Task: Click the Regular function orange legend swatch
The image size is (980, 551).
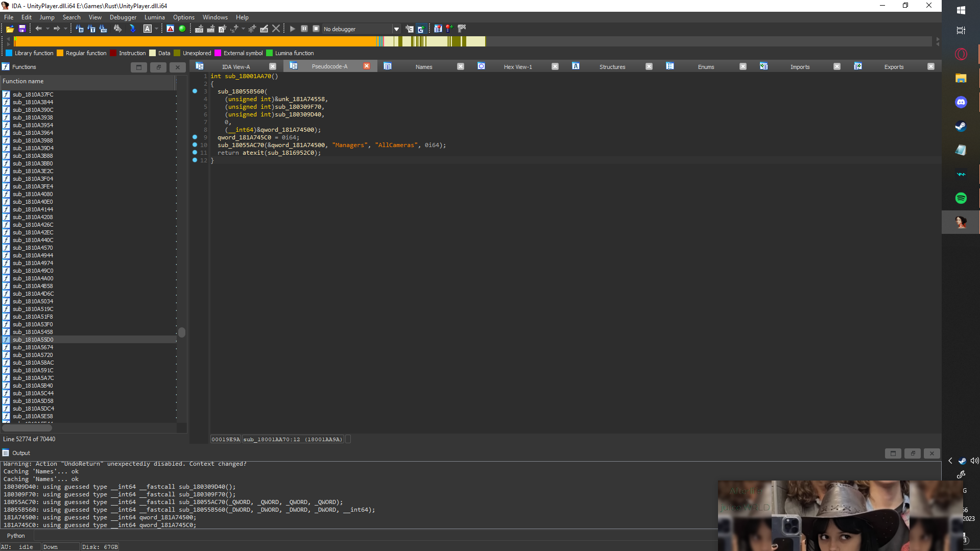Action: pos(60,53)
